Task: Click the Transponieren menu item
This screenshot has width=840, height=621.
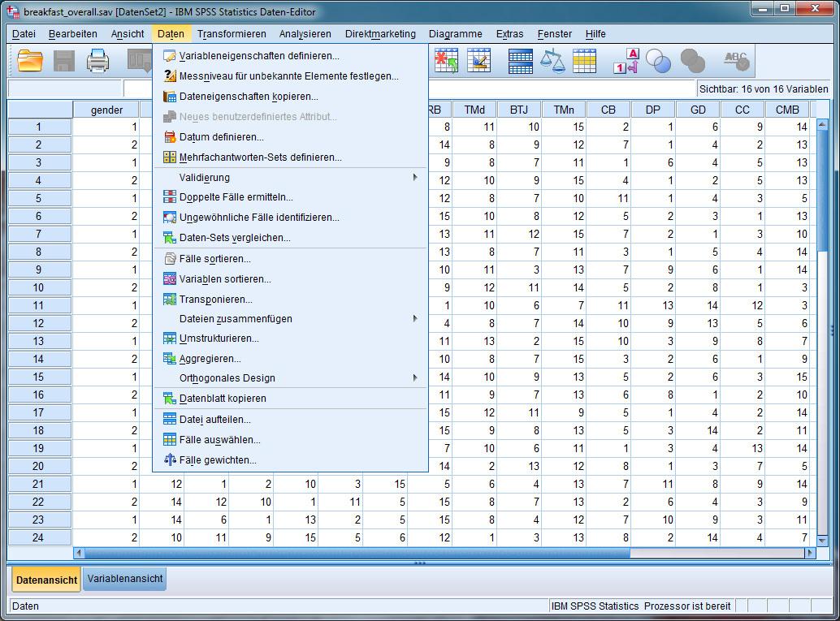Action: click(215, 300)
